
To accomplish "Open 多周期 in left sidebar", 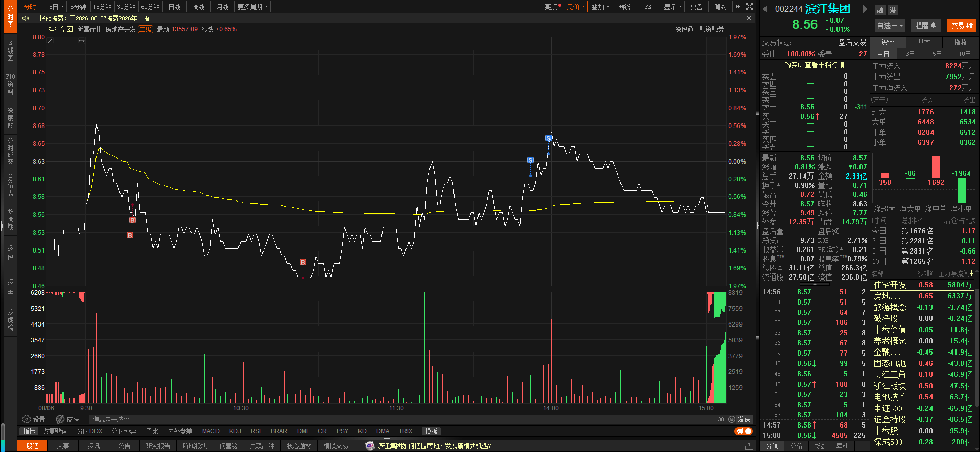I will 10,219.
